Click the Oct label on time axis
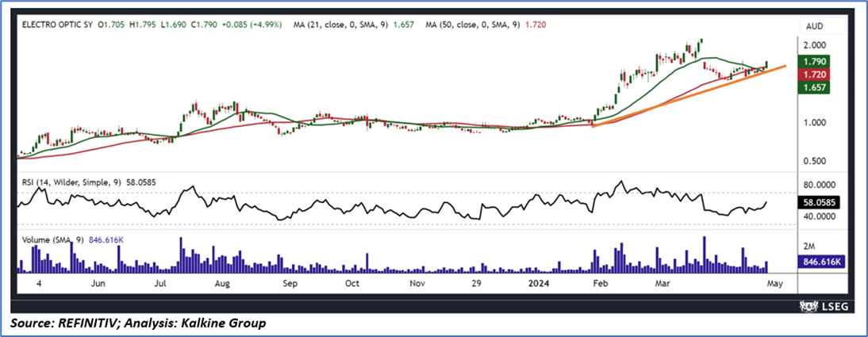The height and width of the screenshot is (337, 868). 352,284
